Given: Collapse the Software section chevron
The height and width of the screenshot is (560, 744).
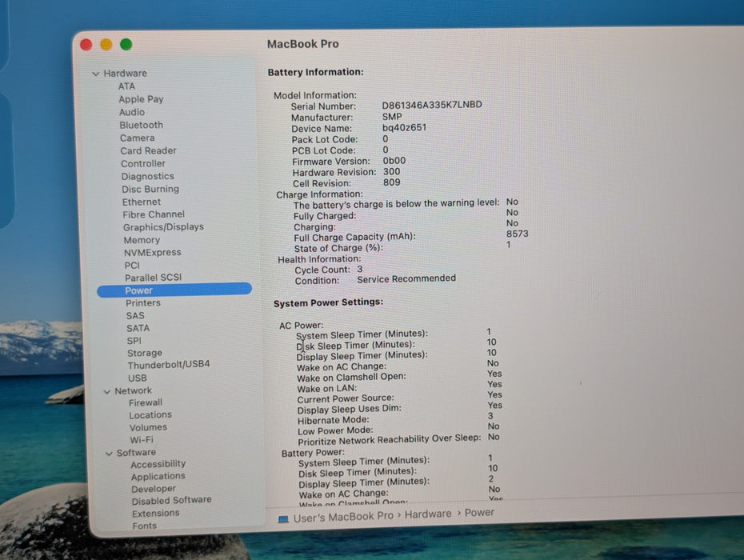Looking at the screenshot, I should (x=109, y=454).
